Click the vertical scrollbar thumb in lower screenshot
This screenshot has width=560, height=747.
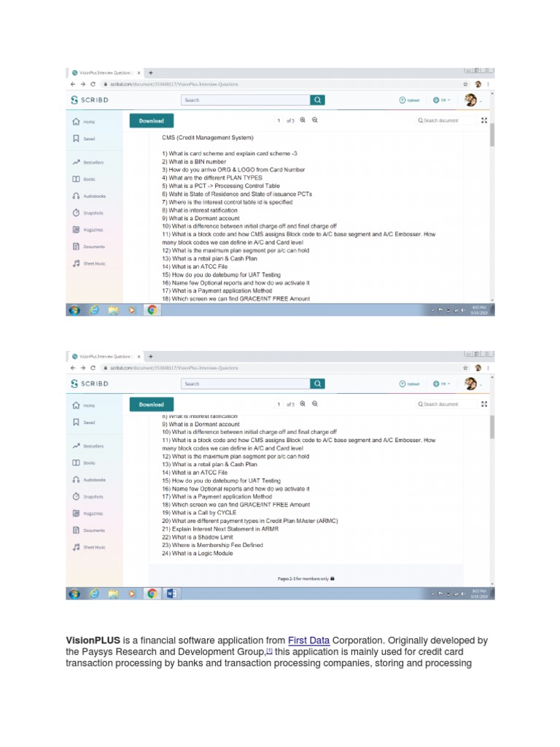coord(492,427)
